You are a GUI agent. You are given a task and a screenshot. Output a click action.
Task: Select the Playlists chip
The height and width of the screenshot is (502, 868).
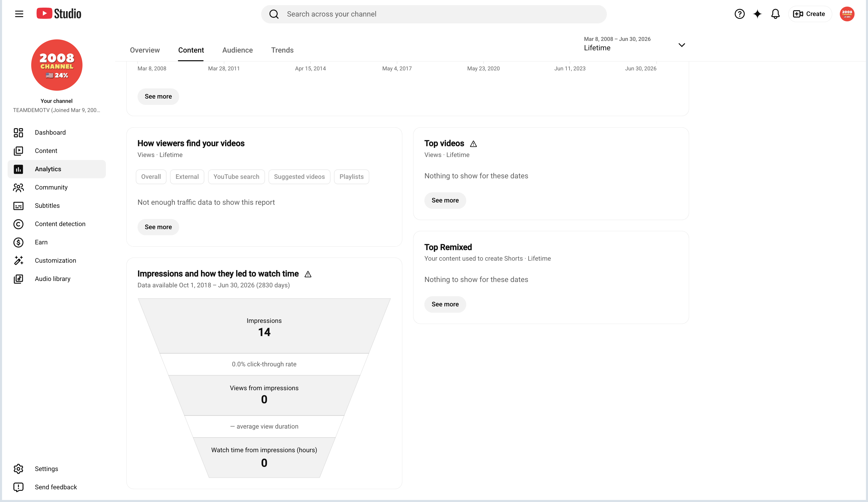351,177
